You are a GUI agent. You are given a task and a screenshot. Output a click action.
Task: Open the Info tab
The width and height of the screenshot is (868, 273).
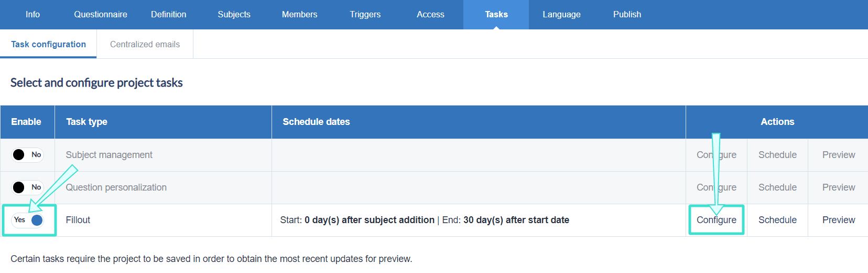click(32, 15)
